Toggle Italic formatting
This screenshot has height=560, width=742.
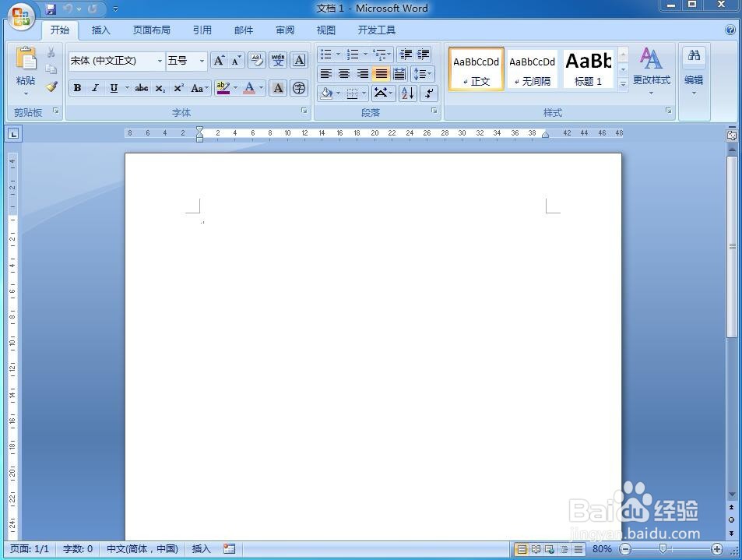(x=95, y=88)
